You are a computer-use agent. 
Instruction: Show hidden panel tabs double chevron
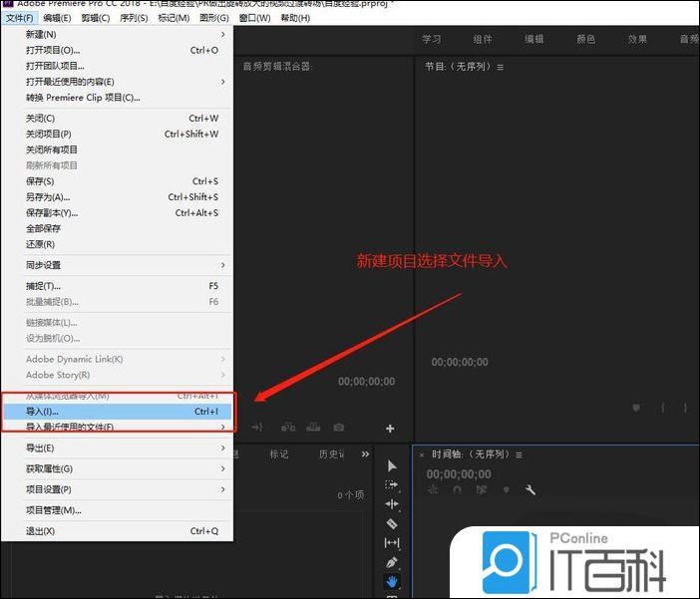click(365, 453)
